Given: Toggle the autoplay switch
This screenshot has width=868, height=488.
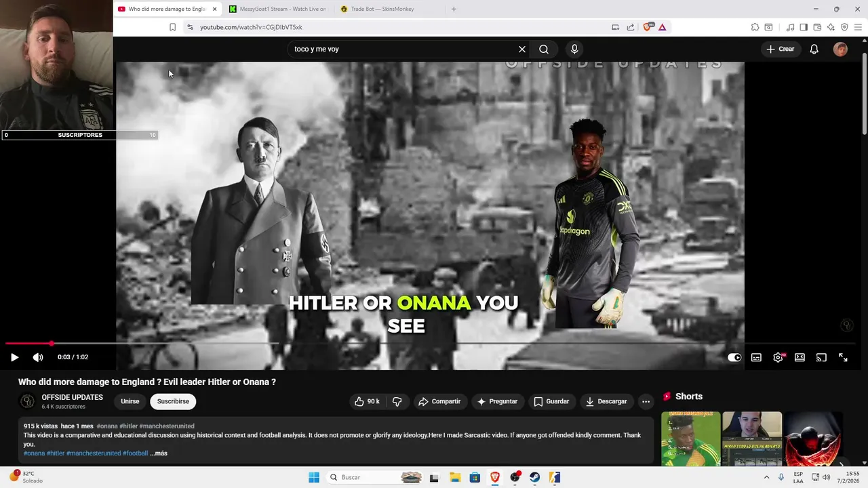Looking at the screenshot, I should click(x=734, y=357).
